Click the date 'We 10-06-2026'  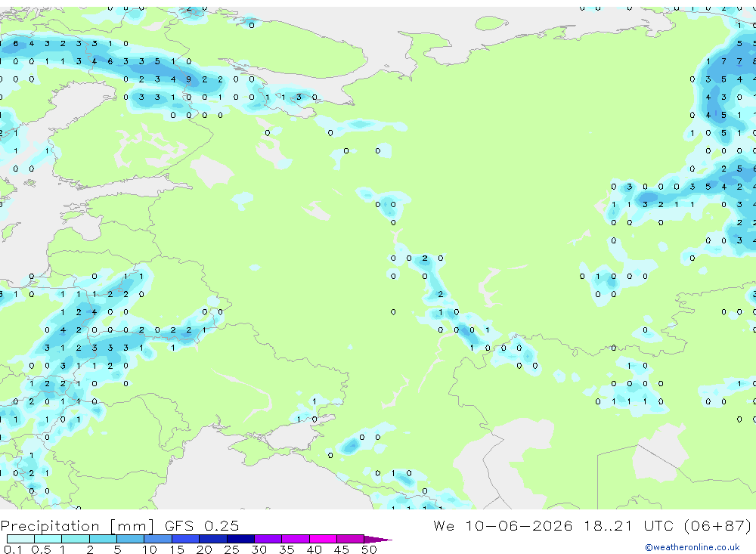(x=503, y=525)
